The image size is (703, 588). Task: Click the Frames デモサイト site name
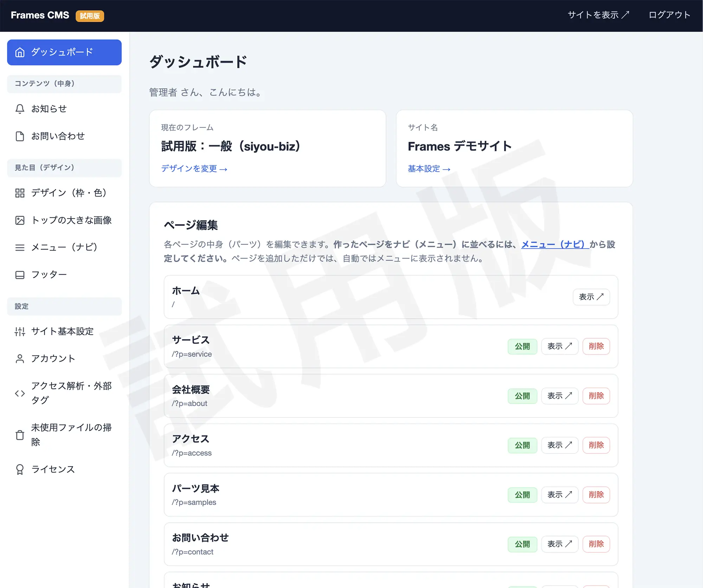(x=460, y=147)
